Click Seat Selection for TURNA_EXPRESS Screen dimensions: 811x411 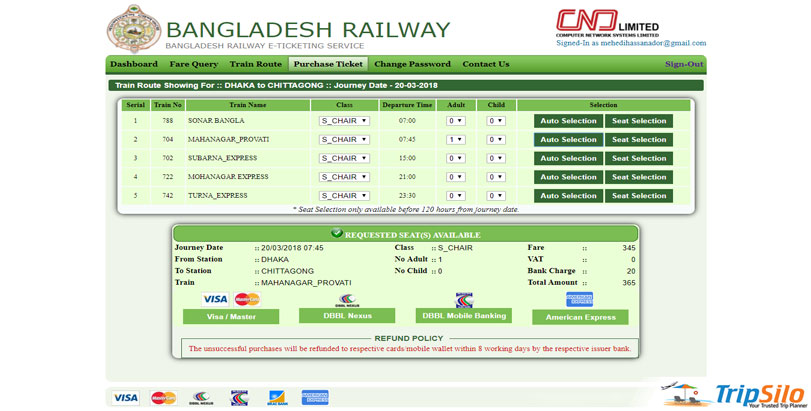[639, 195]
